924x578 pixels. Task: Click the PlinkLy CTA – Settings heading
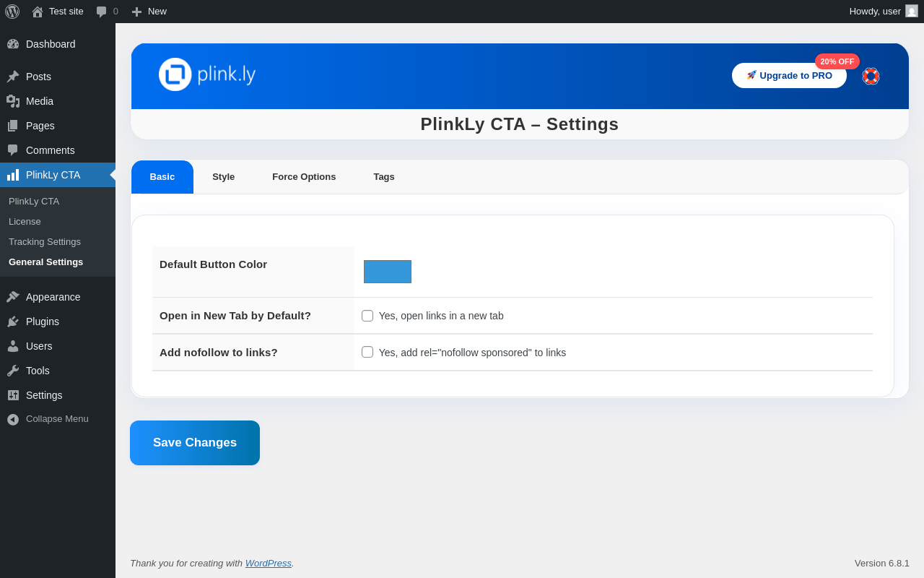tap(520, 124)
